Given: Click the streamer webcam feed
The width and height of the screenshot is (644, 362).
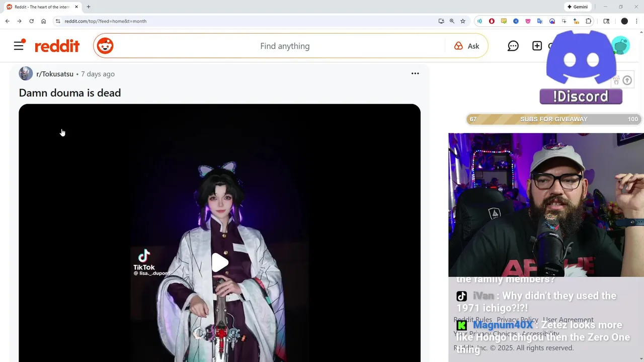Looking at the screenshot, I should (546, 205).
